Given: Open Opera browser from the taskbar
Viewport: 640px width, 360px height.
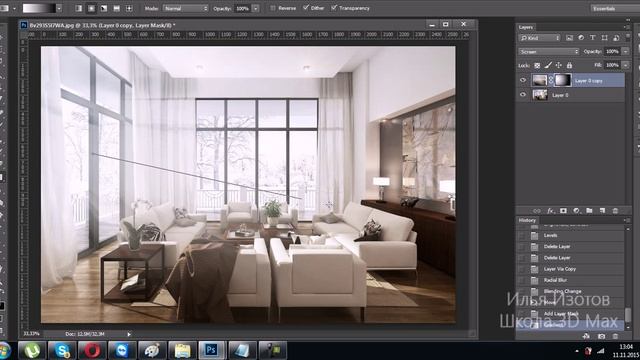Looking at the screenshot, I should point(92,351).
